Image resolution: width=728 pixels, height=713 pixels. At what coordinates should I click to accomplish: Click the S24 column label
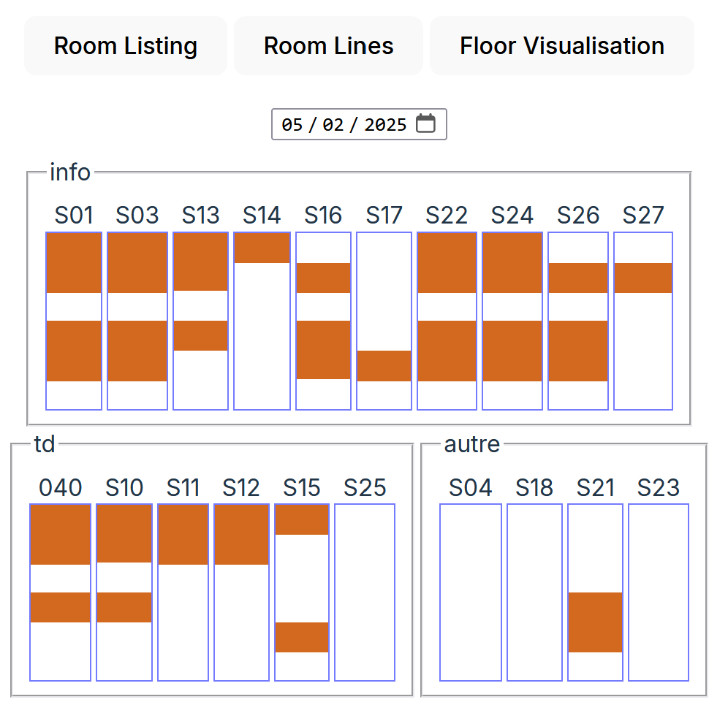click(x=511, y=215)
